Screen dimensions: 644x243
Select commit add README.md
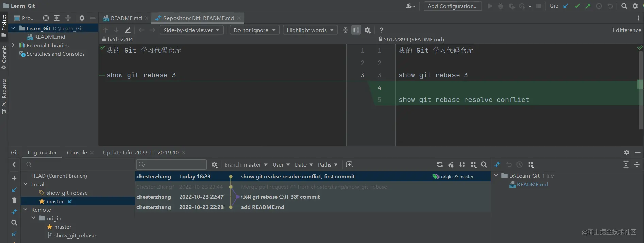(313, 207)
